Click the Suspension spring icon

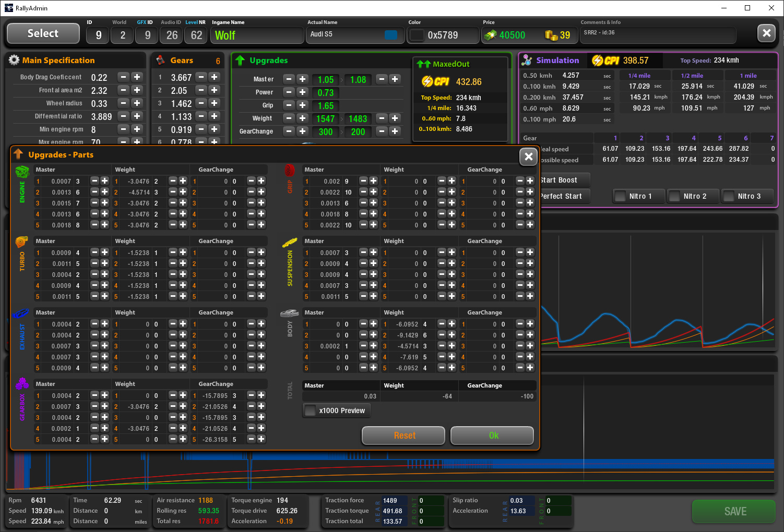coord(290,243)
